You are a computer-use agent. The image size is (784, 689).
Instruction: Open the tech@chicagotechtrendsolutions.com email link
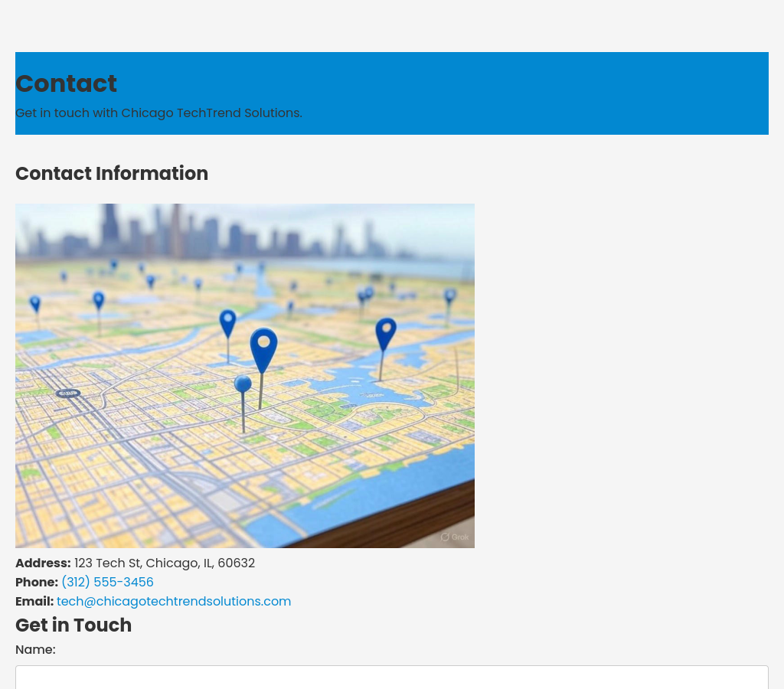[174, 602]
